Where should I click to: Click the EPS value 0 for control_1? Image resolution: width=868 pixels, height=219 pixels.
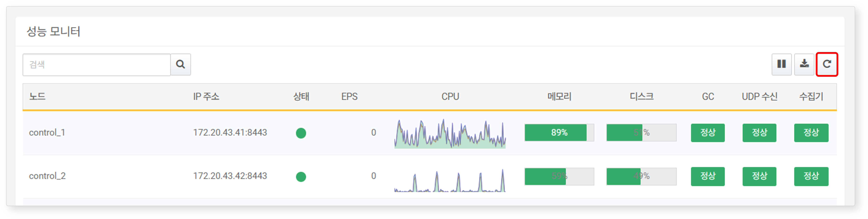coord(373,133)
